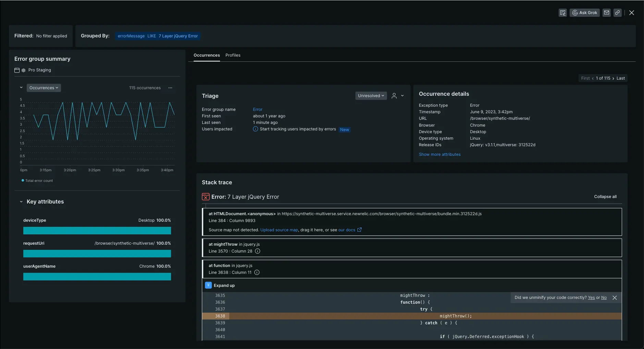Dismiss the unminify feedback prompt
This screenshot has width=644, height=349.
(x=615, y=298)
